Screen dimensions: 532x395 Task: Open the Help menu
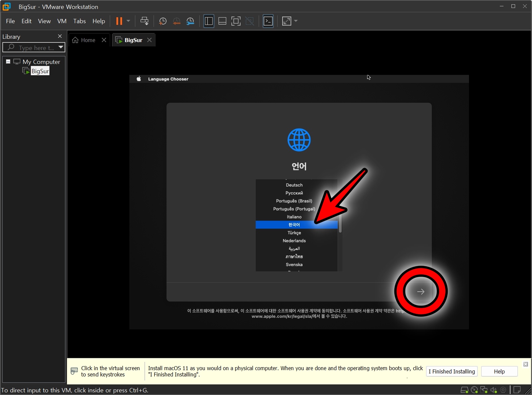[99, 21]
